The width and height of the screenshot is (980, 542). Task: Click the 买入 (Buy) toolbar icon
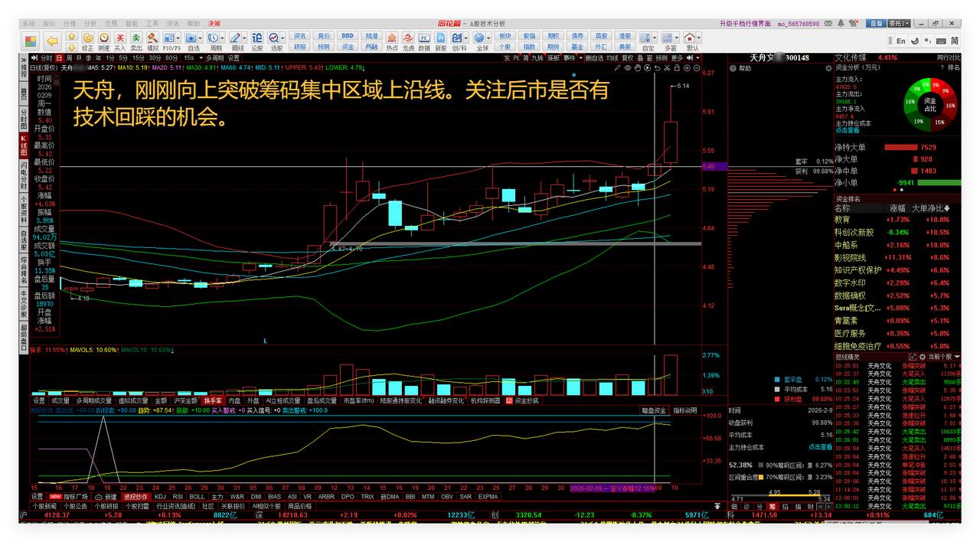119,38
